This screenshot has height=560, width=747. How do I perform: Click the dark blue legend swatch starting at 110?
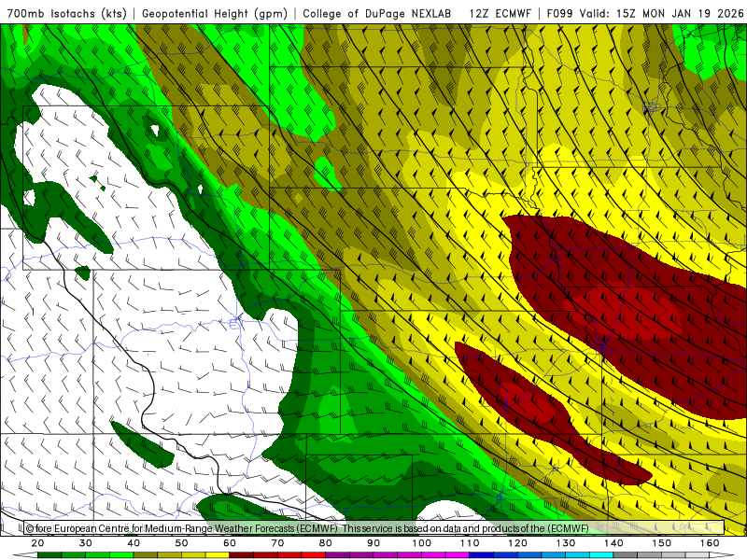coord(481,555)
